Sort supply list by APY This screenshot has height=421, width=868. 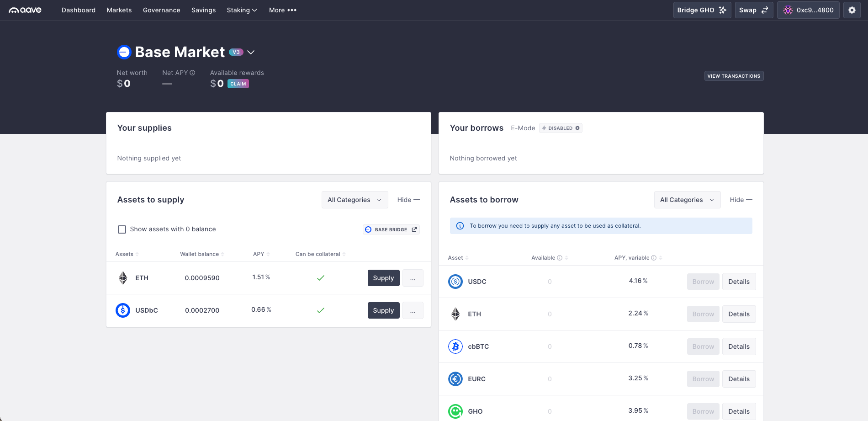(261, 254)
